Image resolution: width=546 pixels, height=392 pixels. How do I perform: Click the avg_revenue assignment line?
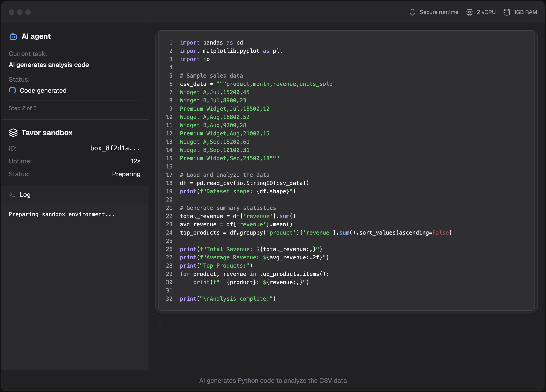[236, 224]
